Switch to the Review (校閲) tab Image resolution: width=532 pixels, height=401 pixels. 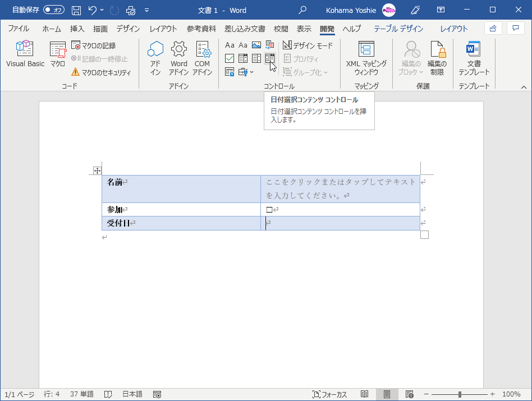[x=281, y=29]
